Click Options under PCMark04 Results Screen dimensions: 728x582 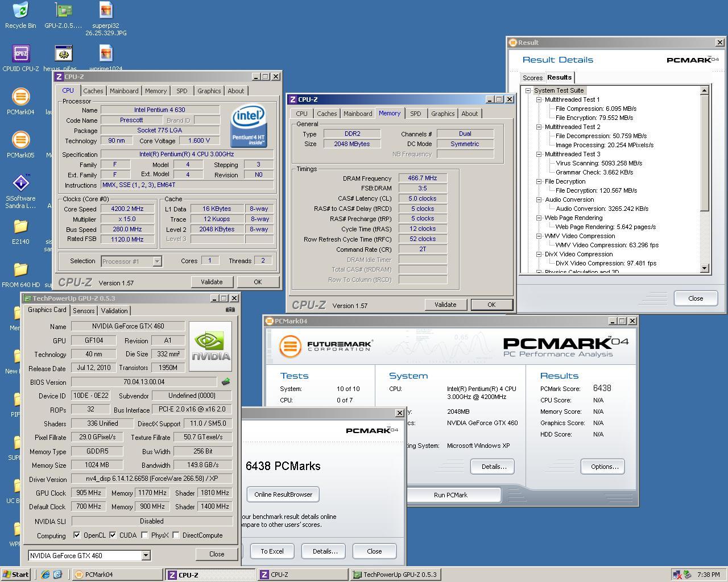coord(603,467)
